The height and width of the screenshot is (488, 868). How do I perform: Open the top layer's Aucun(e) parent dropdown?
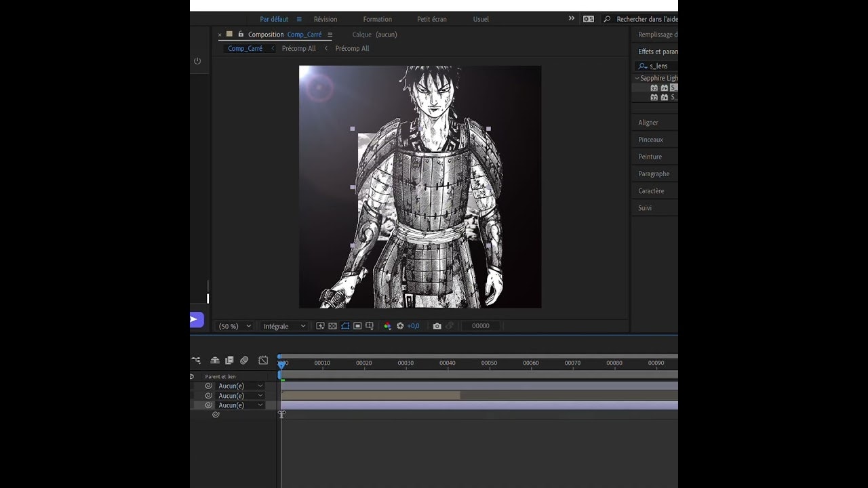click(240, 386)
